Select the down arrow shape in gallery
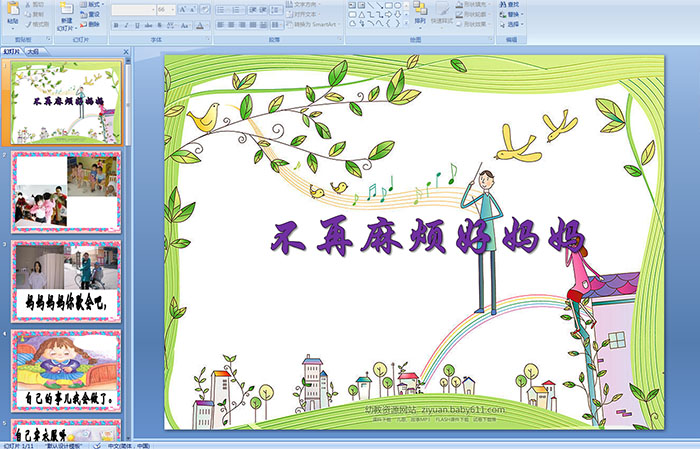 pyautogui.click(x=397, y=14)
